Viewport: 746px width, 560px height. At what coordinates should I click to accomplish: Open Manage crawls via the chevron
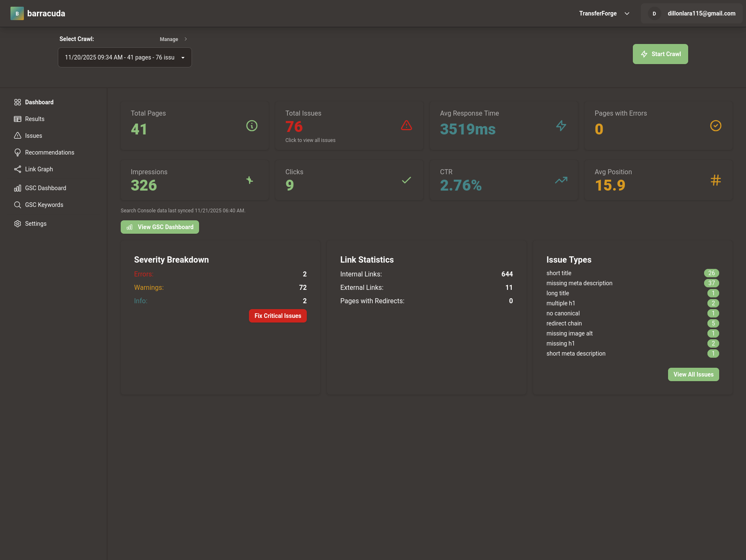point(185,39)
